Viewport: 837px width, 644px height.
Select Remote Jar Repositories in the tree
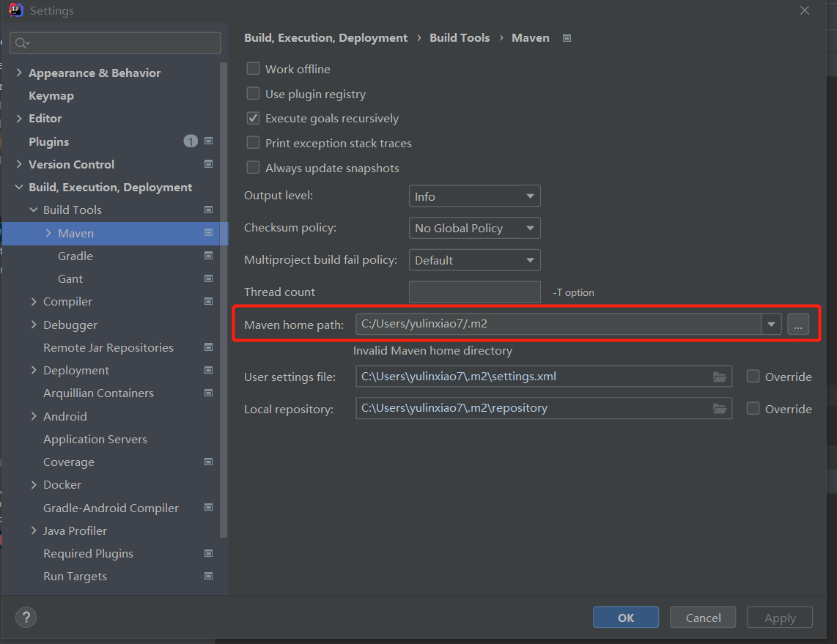[x=108, y=348]
